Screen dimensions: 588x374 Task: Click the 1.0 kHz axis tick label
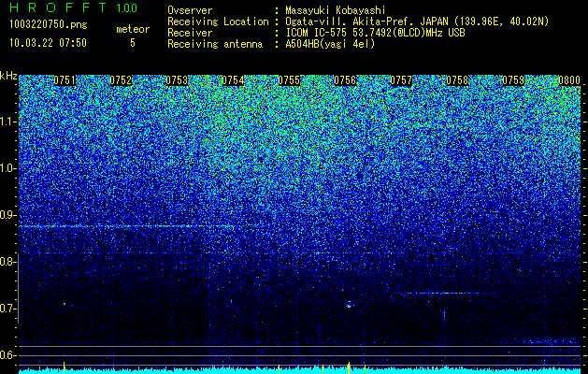7,169
